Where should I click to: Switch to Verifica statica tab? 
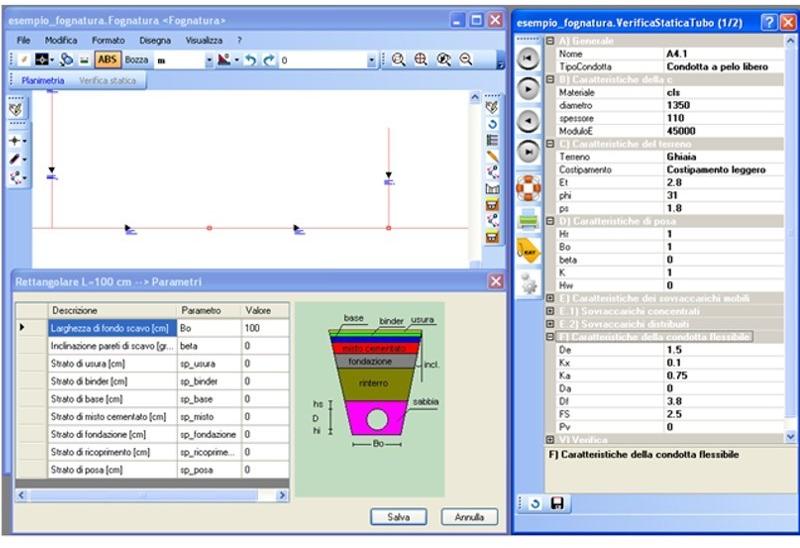[x=107, y=80]
